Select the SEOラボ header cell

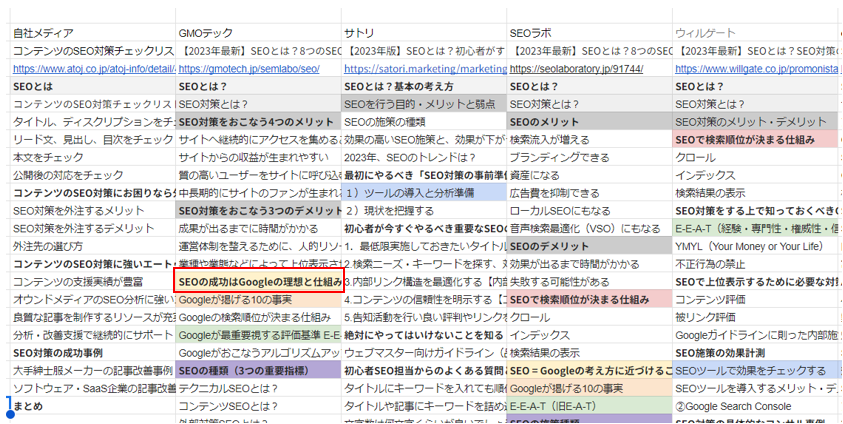coord(590,33)
